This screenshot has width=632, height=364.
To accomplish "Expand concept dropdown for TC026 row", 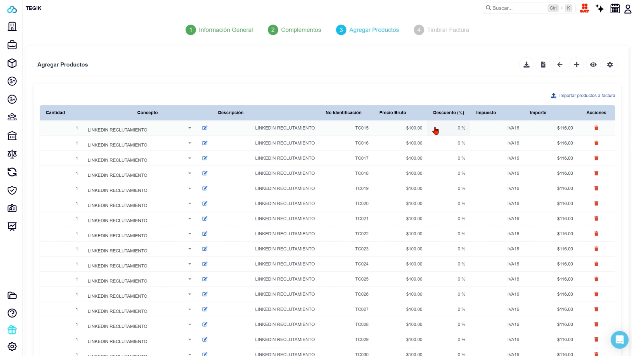I will pos(190,294).
